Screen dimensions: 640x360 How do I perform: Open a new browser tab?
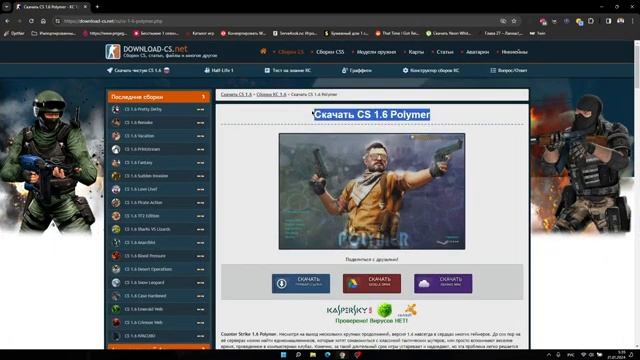[x=97, y=7]
